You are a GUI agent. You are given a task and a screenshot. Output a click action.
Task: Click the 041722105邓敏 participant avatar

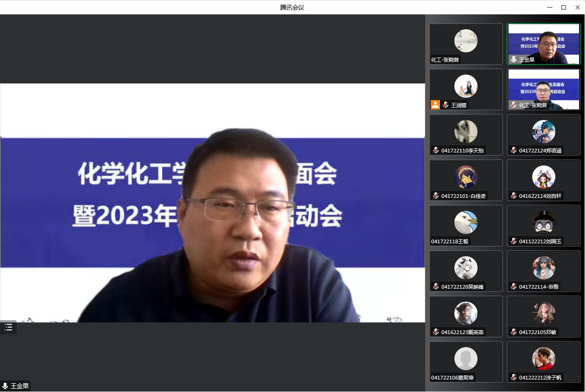pos(543,313)
